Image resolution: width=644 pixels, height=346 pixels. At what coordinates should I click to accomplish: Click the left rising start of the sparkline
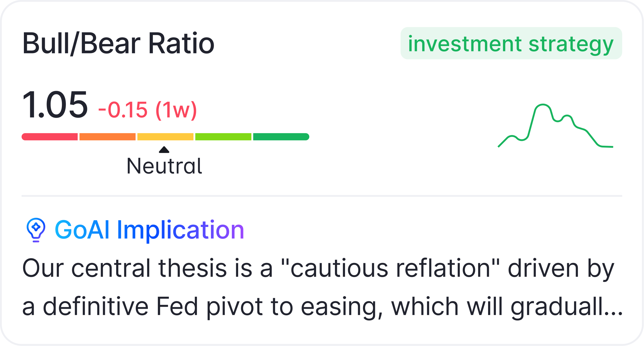(502, 143)
